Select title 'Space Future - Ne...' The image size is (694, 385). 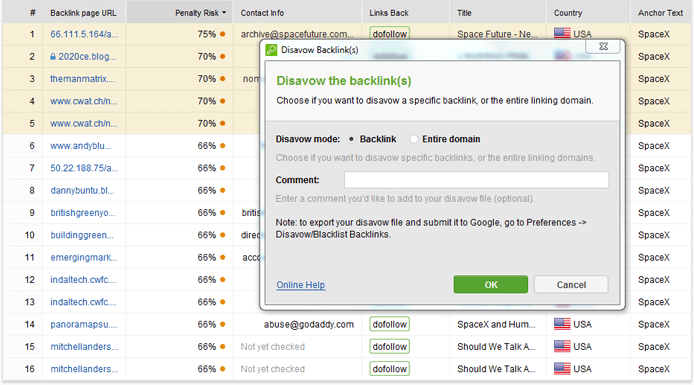point(497,34)
